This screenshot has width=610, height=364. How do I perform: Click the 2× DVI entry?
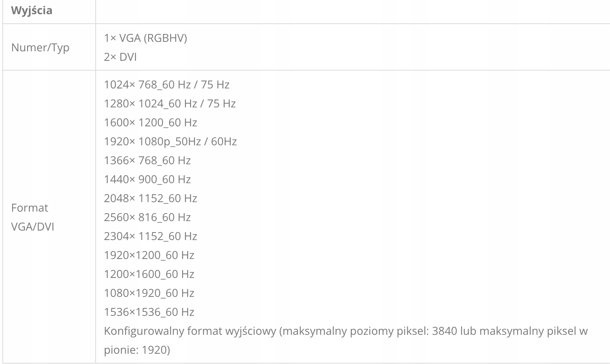(x=120, y=57)
